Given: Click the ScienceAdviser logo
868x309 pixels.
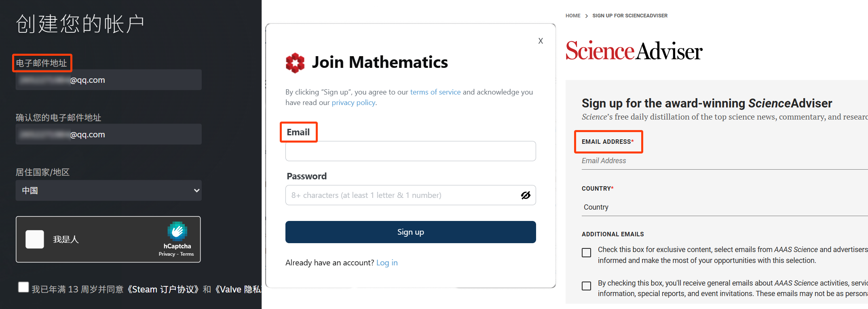Looking at the screenshot, I should click(634, 51).
